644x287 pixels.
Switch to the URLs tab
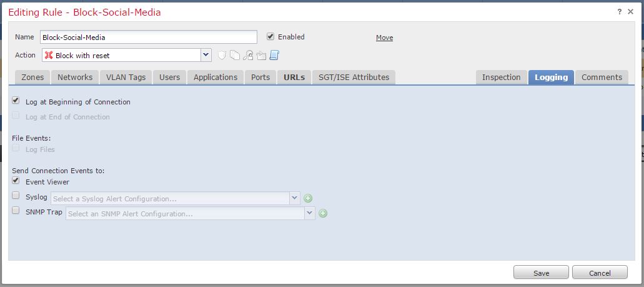tap(294, 78)
